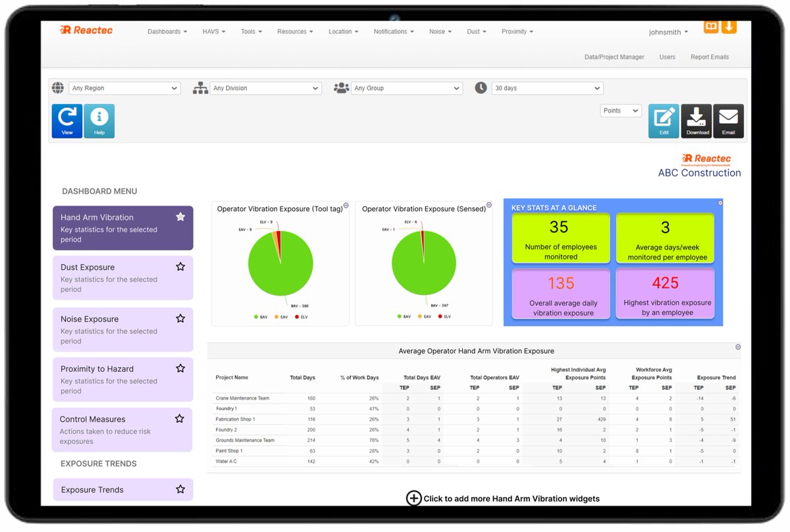This screenshot has height=532, width=790.
Task: Click the green Sensed pie chart
Action: 424,263
